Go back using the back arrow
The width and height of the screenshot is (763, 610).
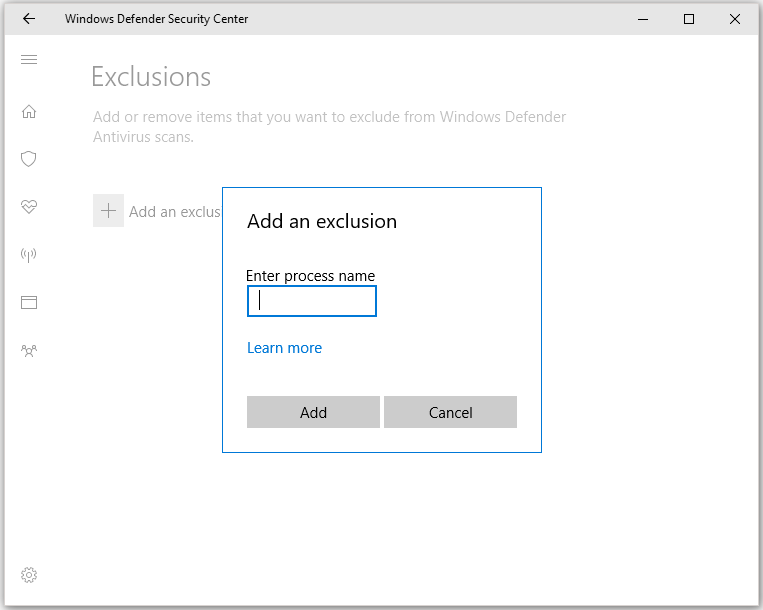[x=29, y=19]
